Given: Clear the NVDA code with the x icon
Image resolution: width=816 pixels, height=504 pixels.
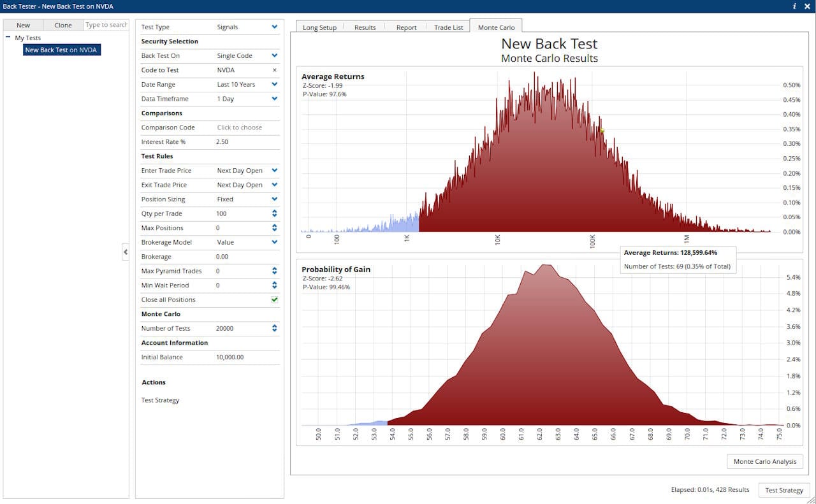Looking at the screenshot, I should 275,70.
